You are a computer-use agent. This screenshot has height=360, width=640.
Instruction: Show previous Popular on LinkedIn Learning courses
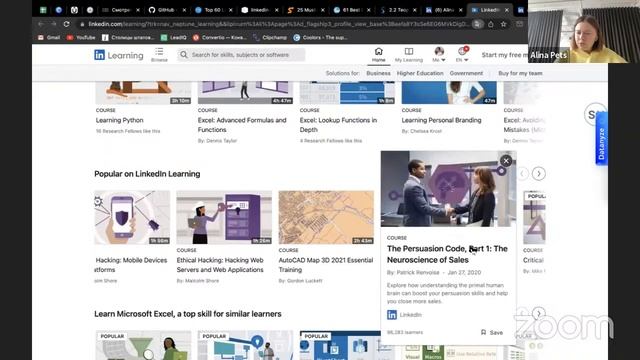pos(522,173)
